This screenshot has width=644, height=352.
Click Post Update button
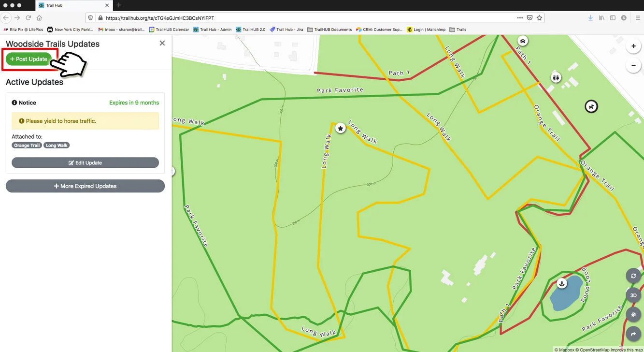(x=29, y=59)
